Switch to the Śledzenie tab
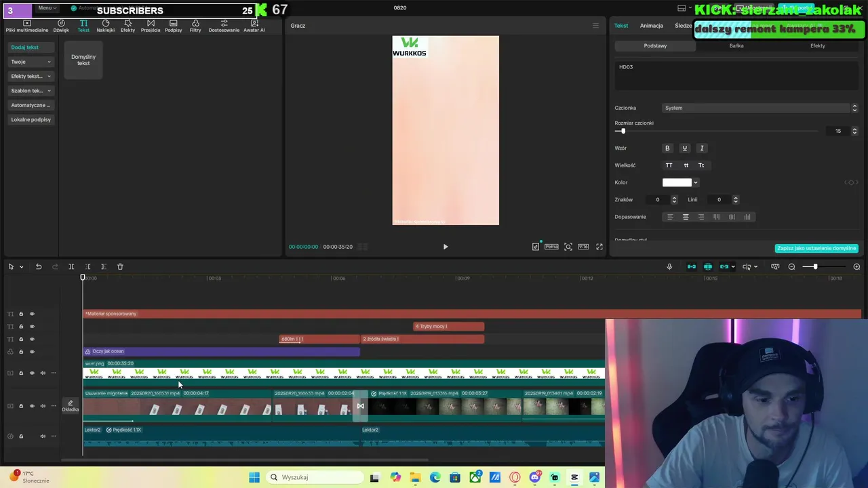 tap(684, 26)
